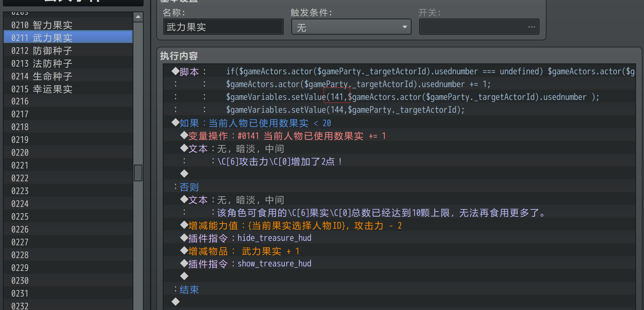
Task: Select empty command slot above 结束
Action: click(399, 276)
